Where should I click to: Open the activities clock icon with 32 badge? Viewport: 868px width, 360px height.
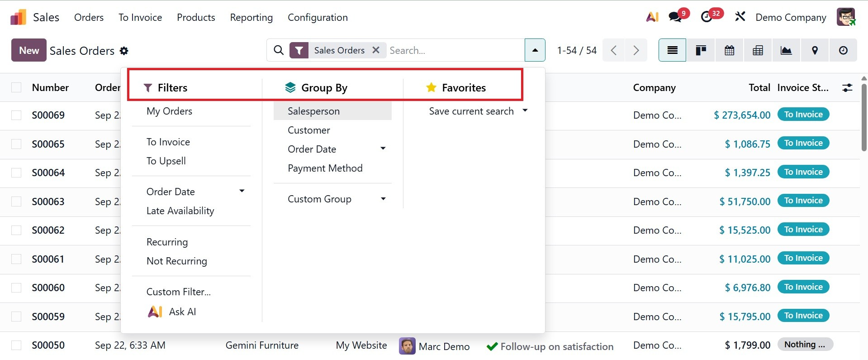click(706, 17)
